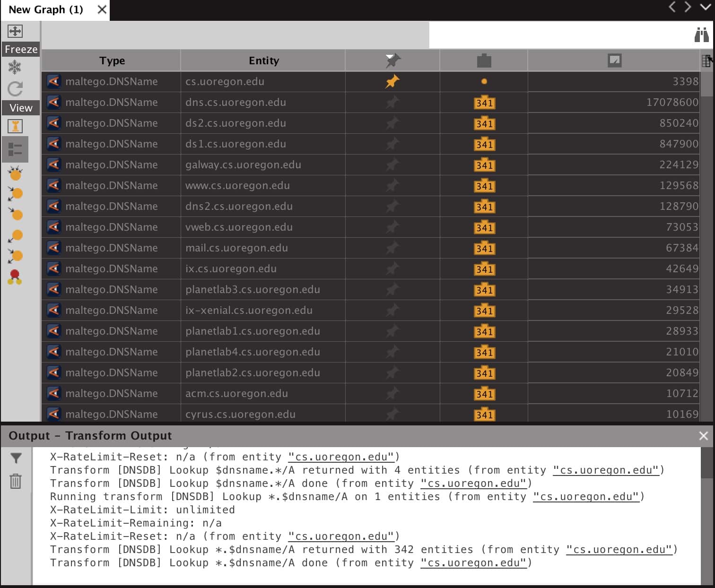Viewport: 715px width, 588px height.
Task: Click the value 224129
Action: [679, 164]
